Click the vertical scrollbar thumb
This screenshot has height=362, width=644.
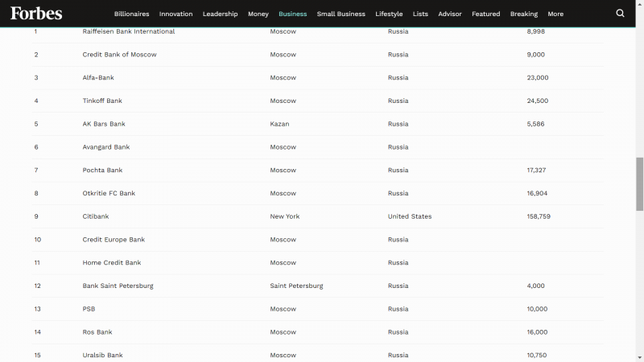[640, 184]
